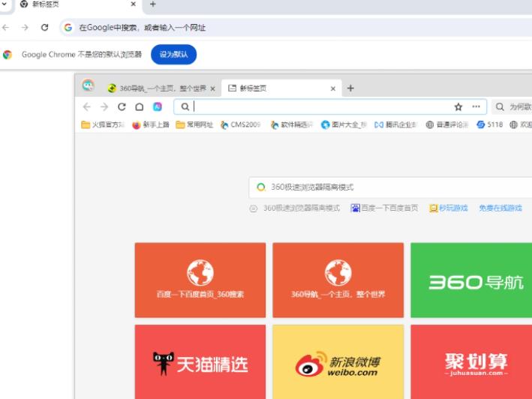Screen dimensions: 532x399
Task: Open the CMS2009 bookmark
Action: coord(241,124)
